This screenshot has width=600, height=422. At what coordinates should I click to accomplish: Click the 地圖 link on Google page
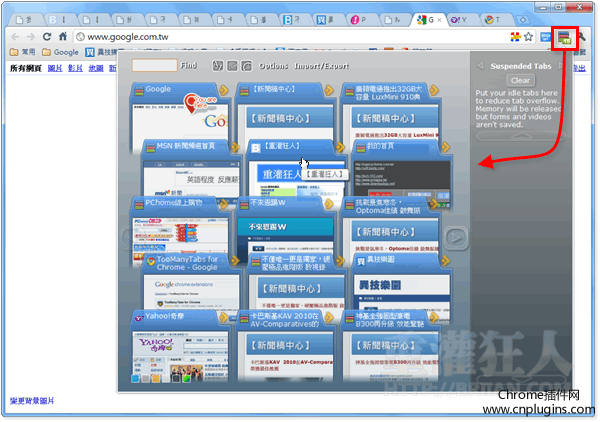pos(96,68)
